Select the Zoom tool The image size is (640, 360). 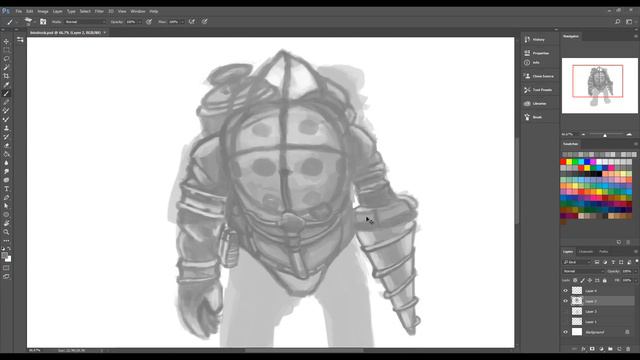6,232
